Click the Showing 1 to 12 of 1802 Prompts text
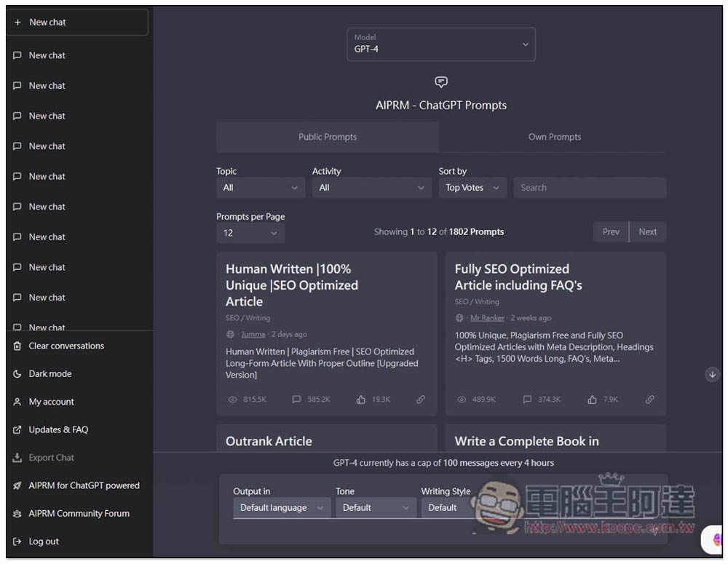Image resolution: width=728 pixels, height=564 pixels. pos(439,231)
